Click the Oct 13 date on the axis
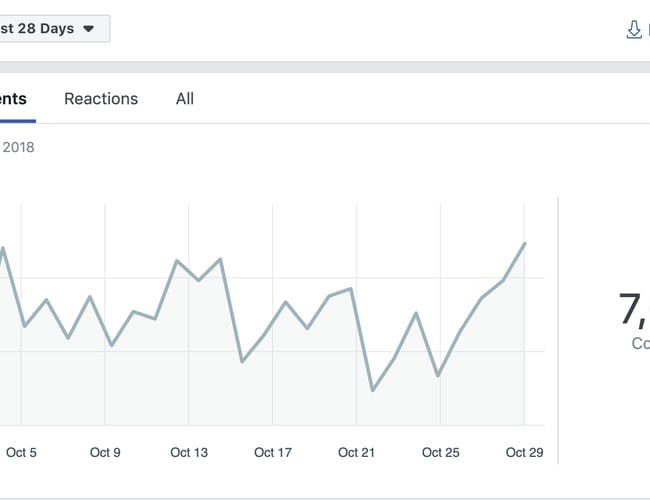Image resolution: width=650 pixels, height=500 pixels. (189, 453)
